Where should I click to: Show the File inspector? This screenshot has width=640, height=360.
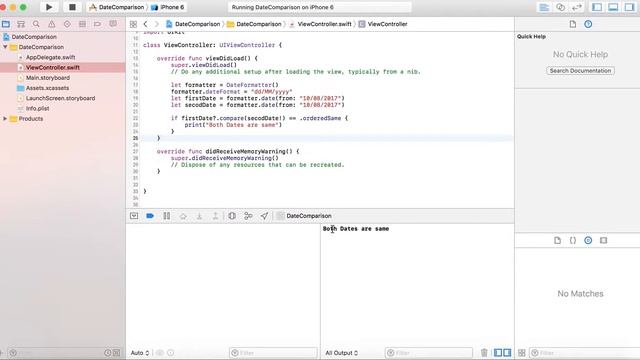(x=573, y=24)
